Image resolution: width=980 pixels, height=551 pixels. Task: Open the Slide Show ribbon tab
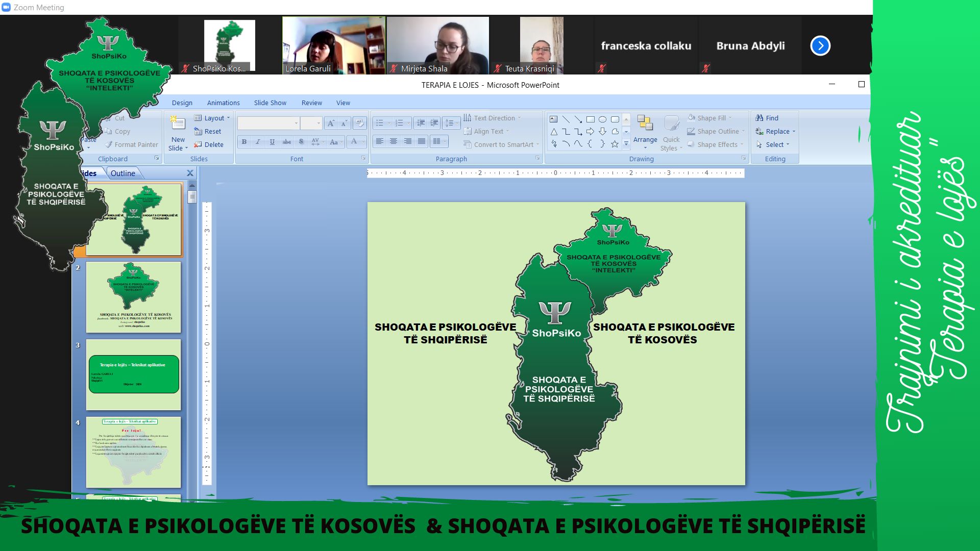[x=270, y=103]
